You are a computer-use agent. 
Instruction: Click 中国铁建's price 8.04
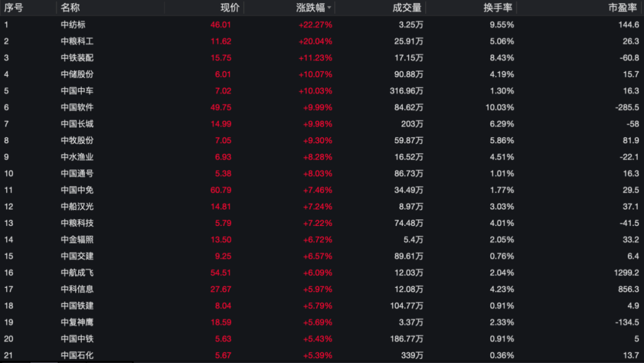pos(222,306)
